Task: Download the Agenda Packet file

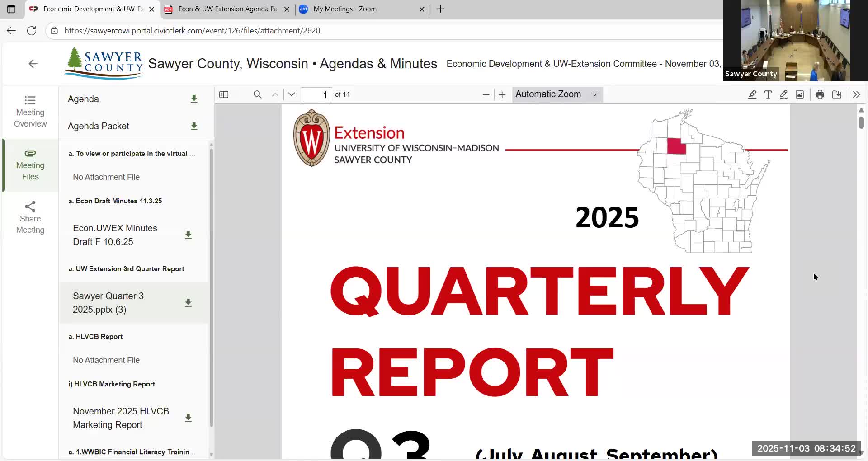Action: pyautogui.click(x=194, y=127)
